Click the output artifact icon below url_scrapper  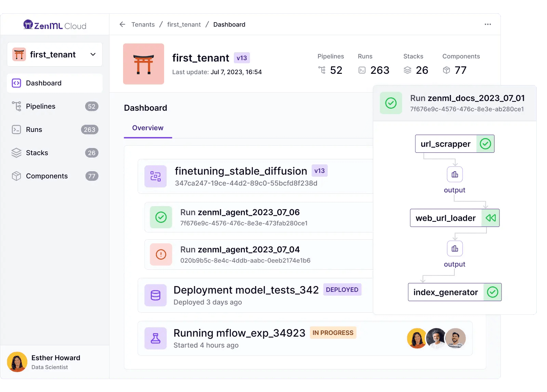pos(455,175)
